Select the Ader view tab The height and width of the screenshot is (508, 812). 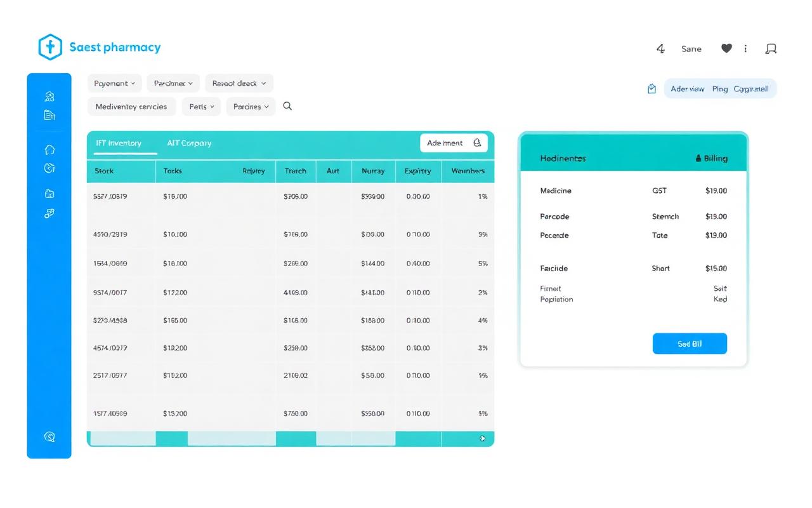tap(688, 89)
